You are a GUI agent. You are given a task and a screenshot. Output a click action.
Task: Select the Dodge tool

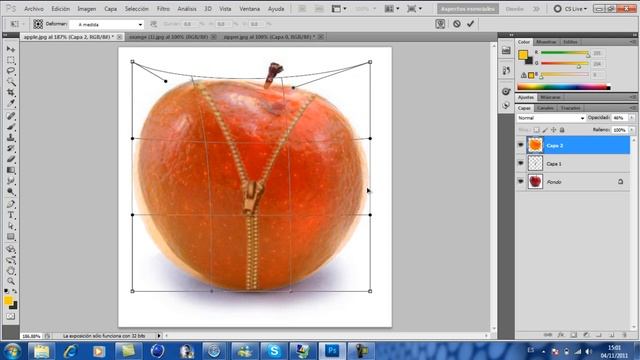11,191
